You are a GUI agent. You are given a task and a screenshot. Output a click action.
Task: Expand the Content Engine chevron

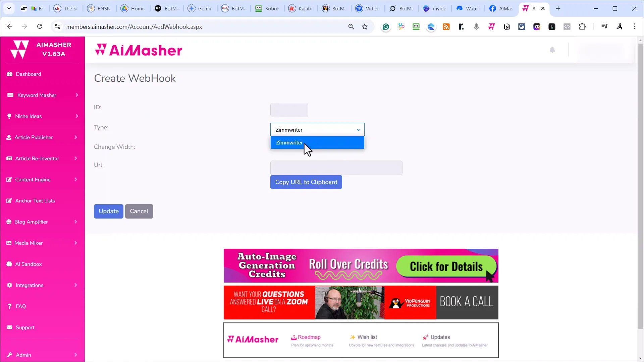[x=76, y=180]
